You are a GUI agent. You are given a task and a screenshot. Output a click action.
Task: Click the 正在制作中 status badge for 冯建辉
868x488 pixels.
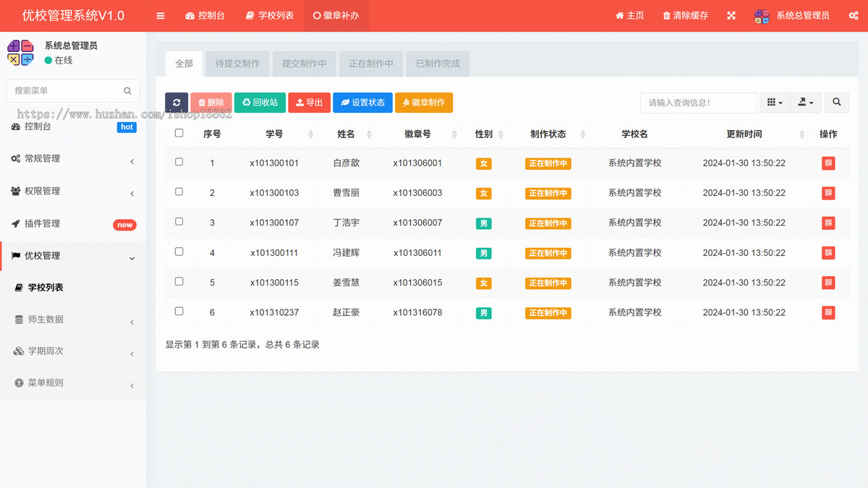548,253
